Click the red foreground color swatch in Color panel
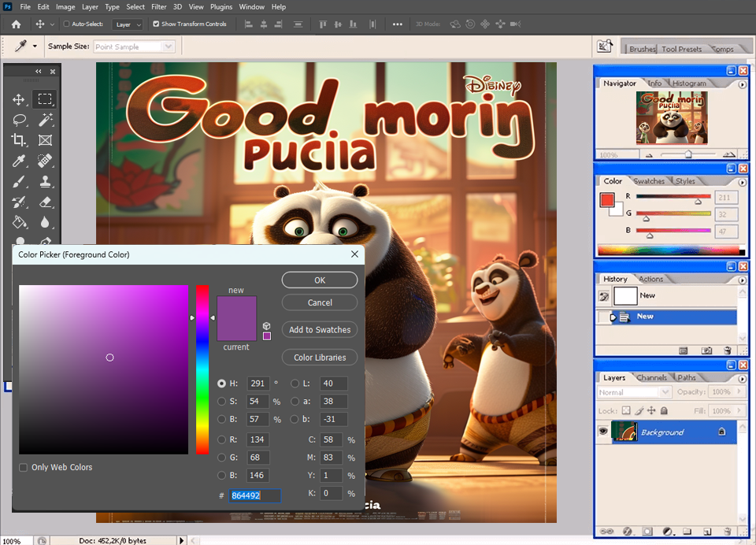756x545 pixels. click(x=607, y=200)
